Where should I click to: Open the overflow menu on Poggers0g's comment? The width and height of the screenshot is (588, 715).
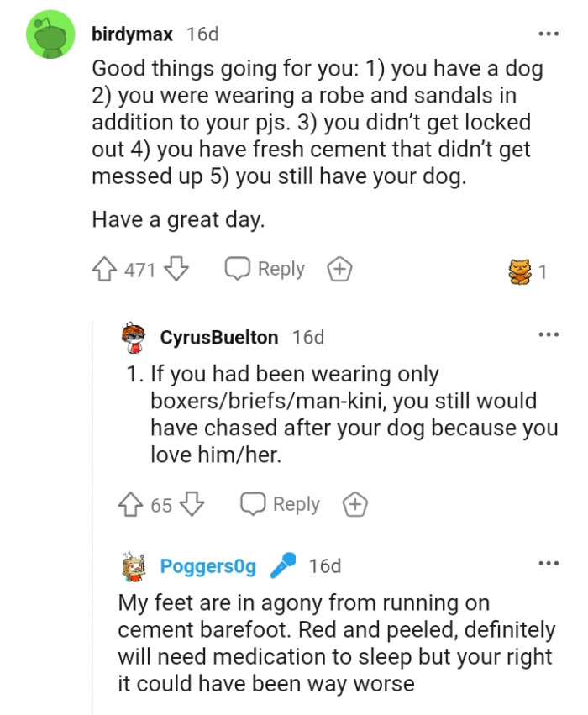point(549,561)
